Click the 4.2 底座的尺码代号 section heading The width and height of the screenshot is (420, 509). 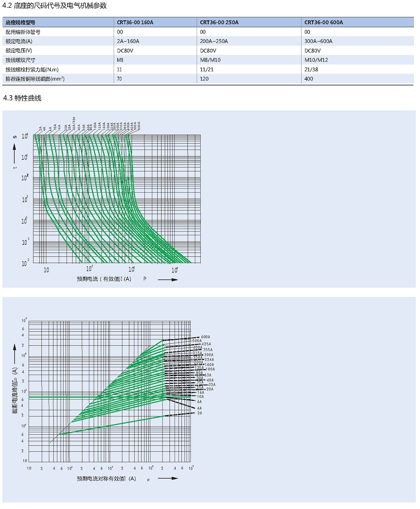54,6
